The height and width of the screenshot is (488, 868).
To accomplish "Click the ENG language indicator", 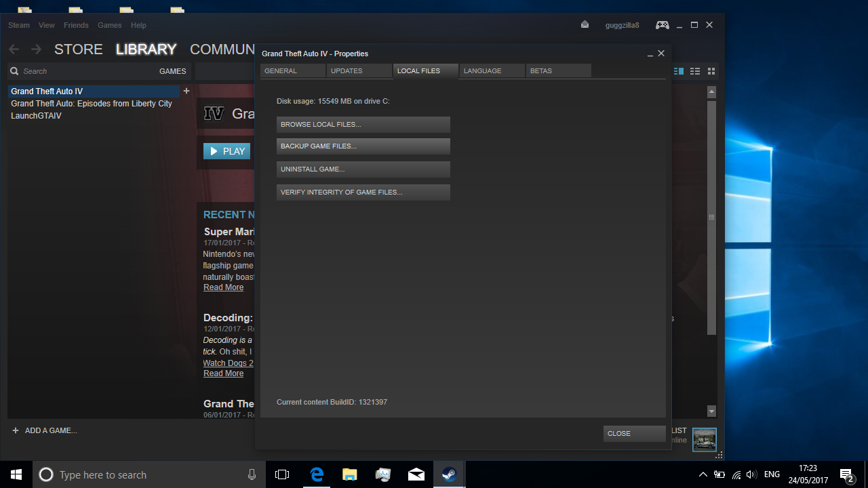I will coord(772,474).
